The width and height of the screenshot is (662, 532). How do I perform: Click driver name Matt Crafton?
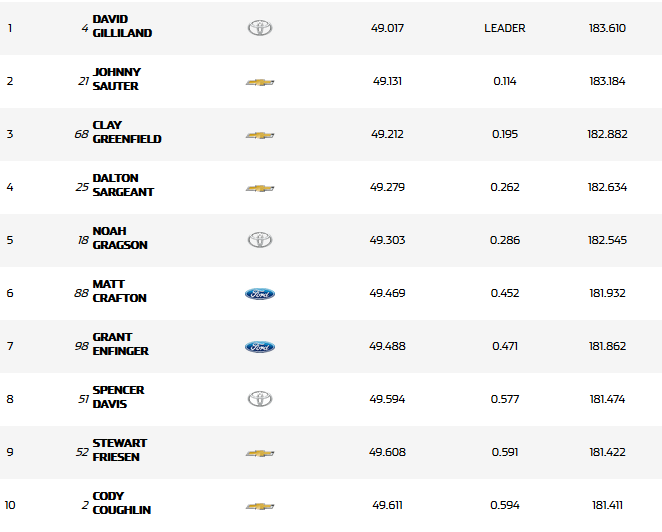119,291
